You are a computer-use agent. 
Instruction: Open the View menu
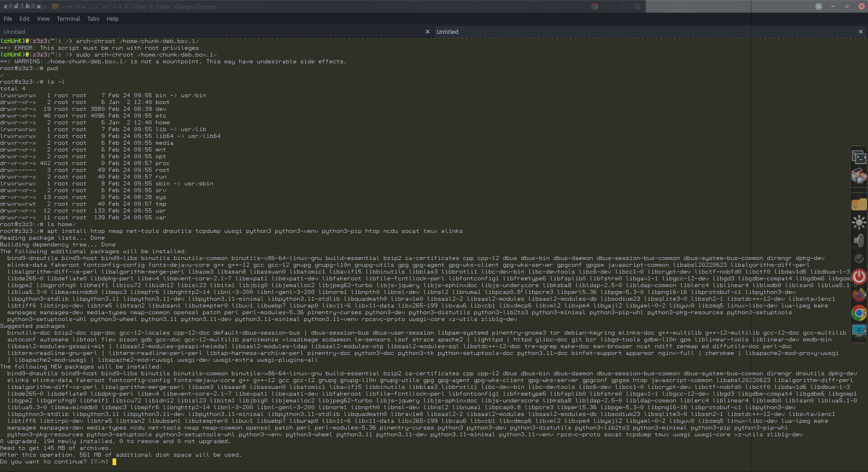[x=43, y=19]
